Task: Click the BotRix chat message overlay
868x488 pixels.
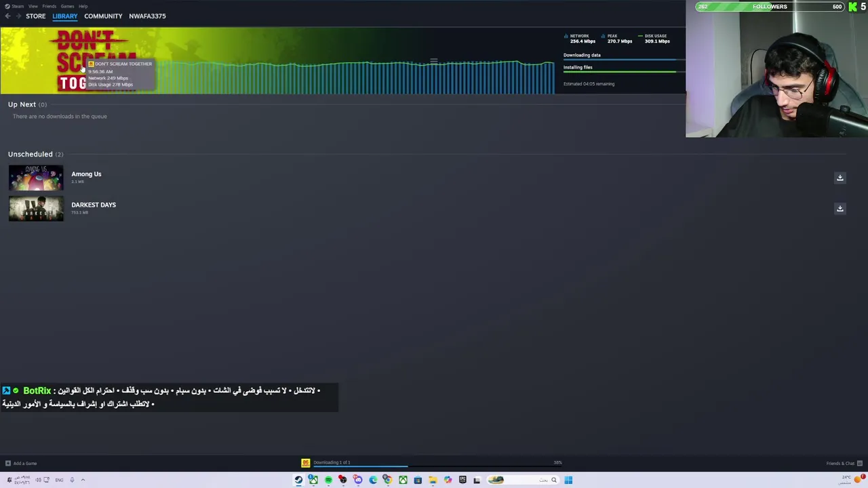Action: pos(170,397)
